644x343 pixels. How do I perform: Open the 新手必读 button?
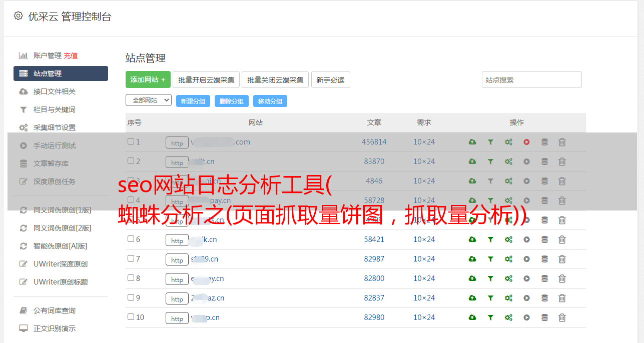331,79
